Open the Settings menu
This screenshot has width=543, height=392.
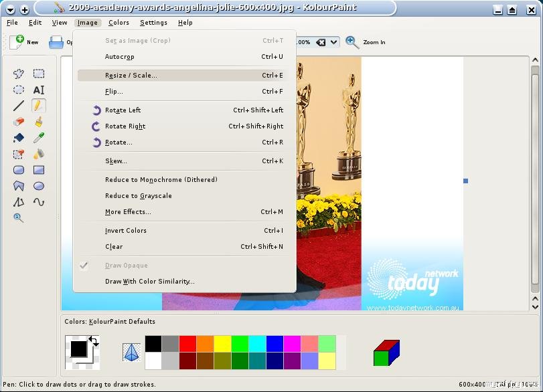[153, 23]
